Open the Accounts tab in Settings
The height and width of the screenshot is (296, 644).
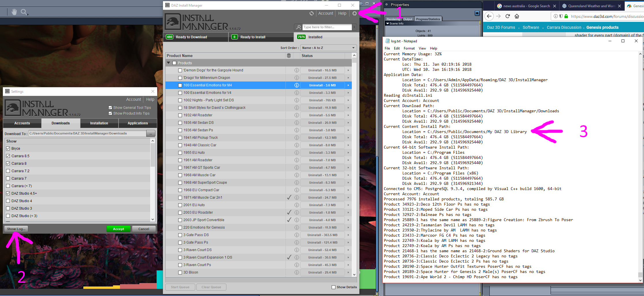(22, 123)
